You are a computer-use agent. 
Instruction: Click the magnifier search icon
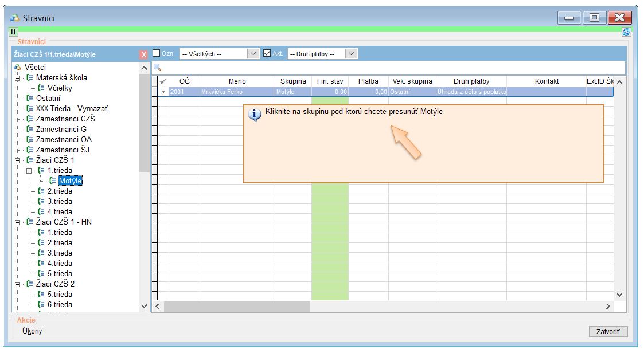(157, 68)
